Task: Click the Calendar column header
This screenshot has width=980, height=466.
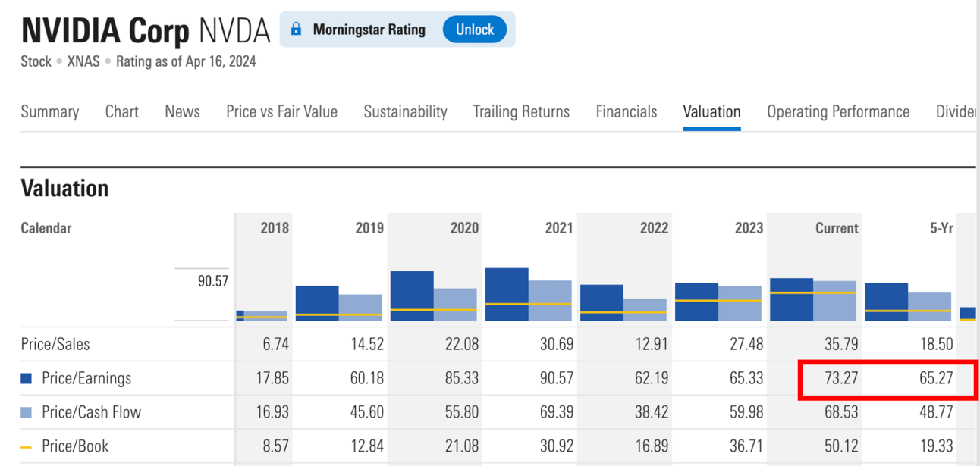Action: pos(46,228)
